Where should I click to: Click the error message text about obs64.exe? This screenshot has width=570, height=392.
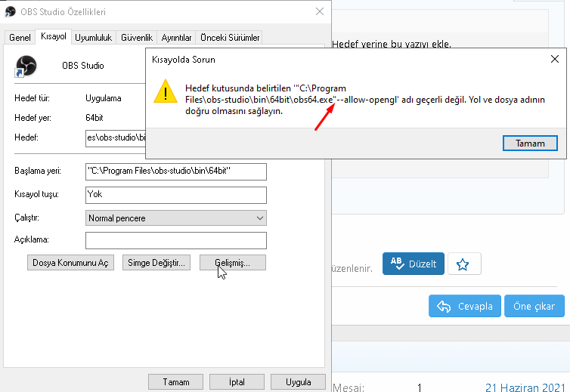pos(365,100)
